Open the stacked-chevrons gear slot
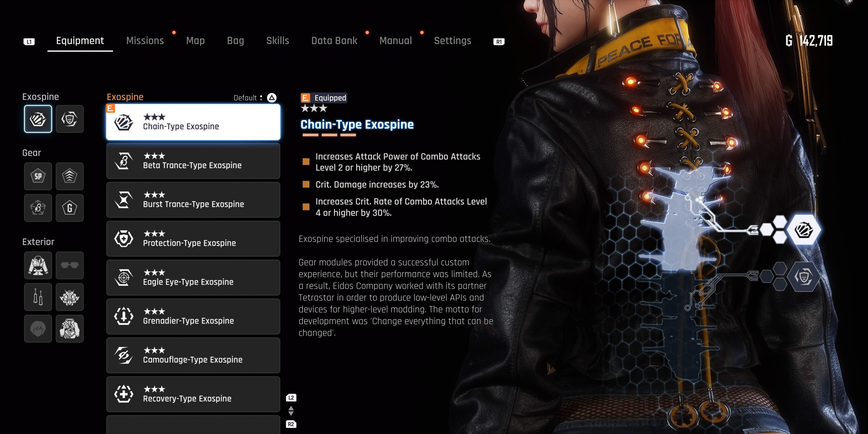This screenshot has width=868, height=434. pos(69,176)
